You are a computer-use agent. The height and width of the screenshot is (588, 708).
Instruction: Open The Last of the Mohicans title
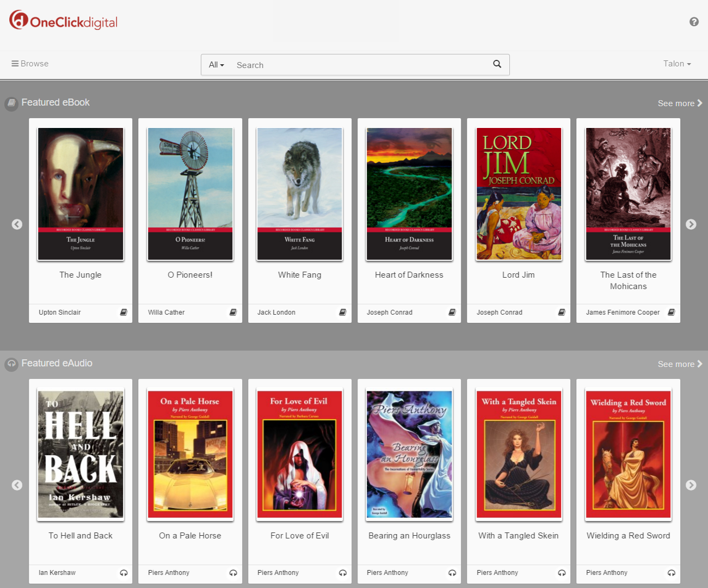[629, 281]
